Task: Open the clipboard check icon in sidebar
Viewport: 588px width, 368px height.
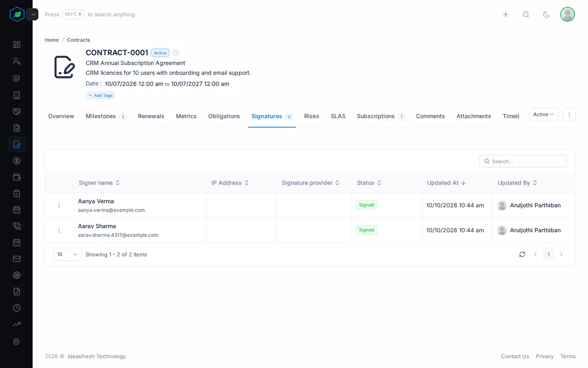Action: tap(17, 193)
